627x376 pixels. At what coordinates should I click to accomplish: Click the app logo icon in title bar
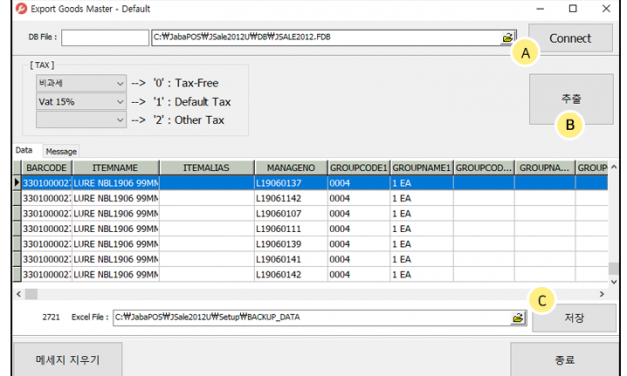[x=21, y=8]
